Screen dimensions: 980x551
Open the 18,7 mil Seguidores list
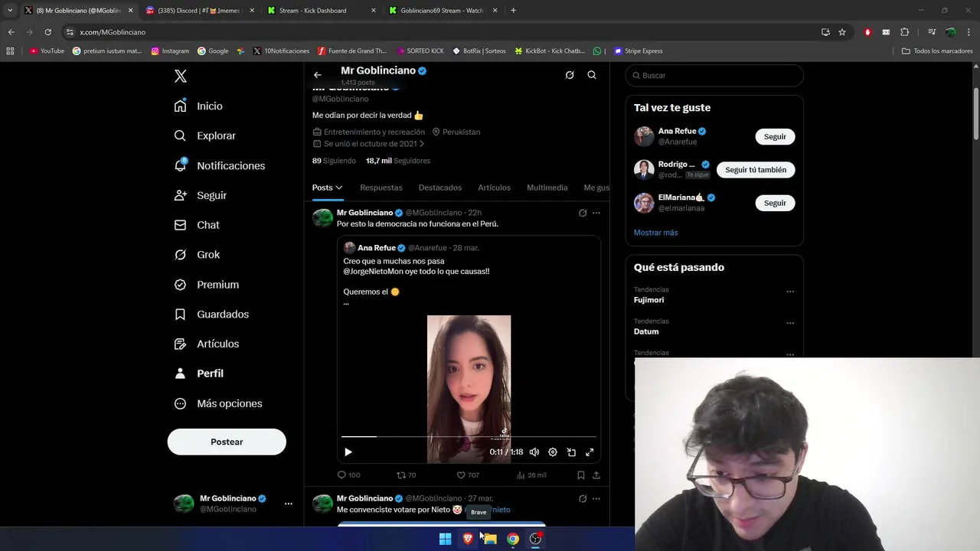(398, 161)
